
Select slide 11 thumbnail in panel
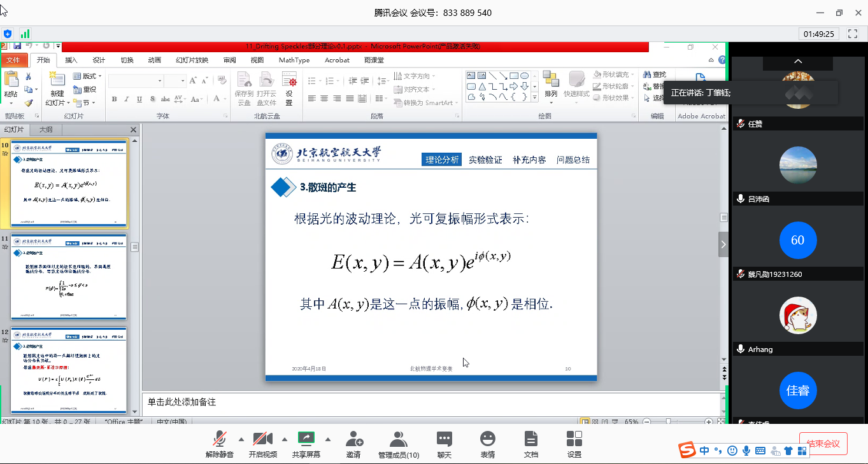pos(69,277)
